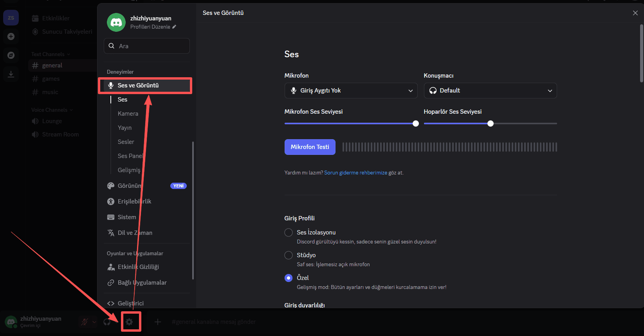Collapse the Text Channels category

point(51,54)
